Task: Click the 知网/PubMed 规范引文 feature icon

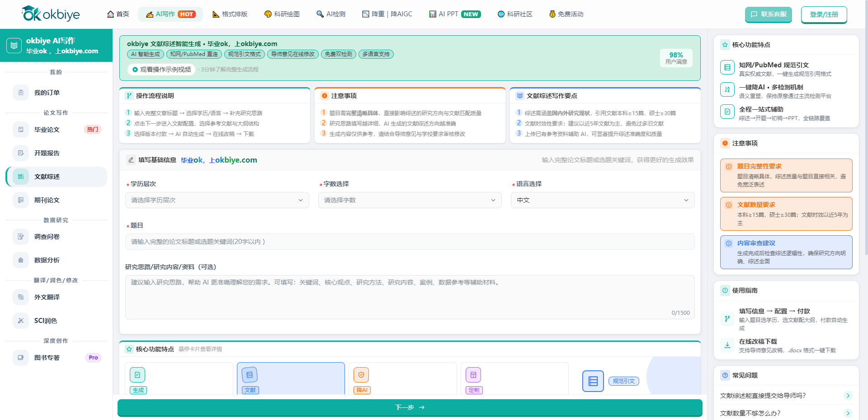Action: (727, 68)
